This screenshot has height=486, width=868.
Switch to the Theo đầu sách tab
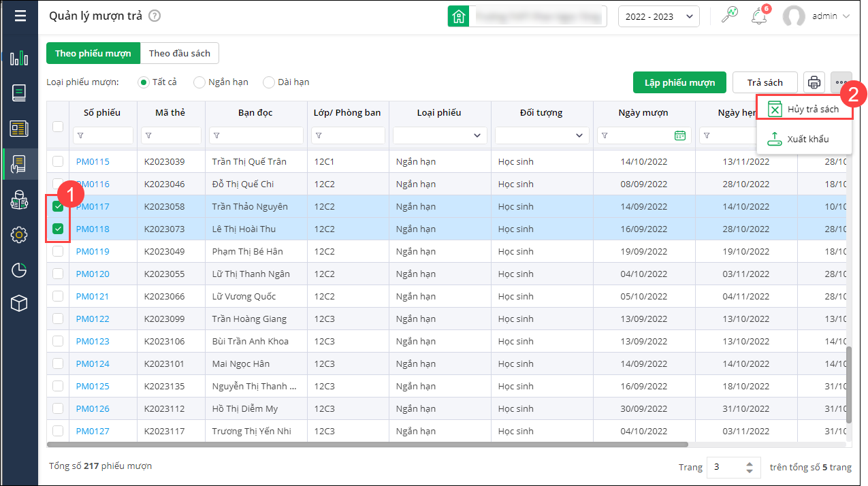coord(180,53)
